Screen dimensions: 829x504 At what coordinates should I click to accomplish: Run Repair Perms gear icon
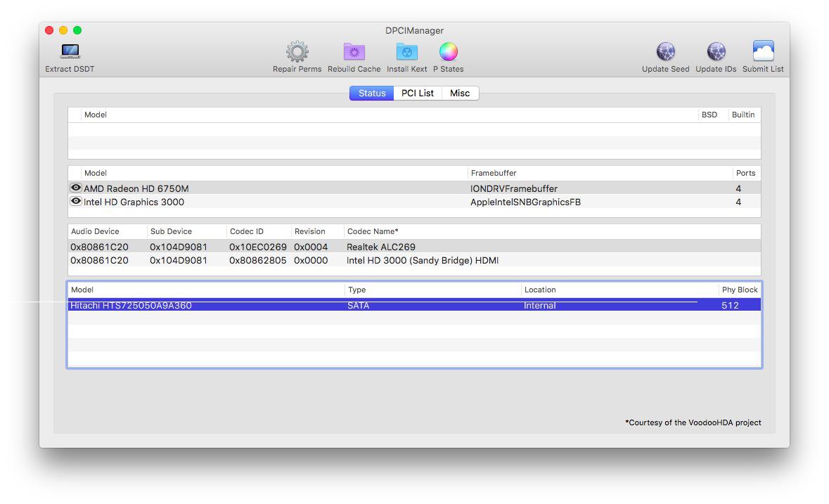coord(297,52)
